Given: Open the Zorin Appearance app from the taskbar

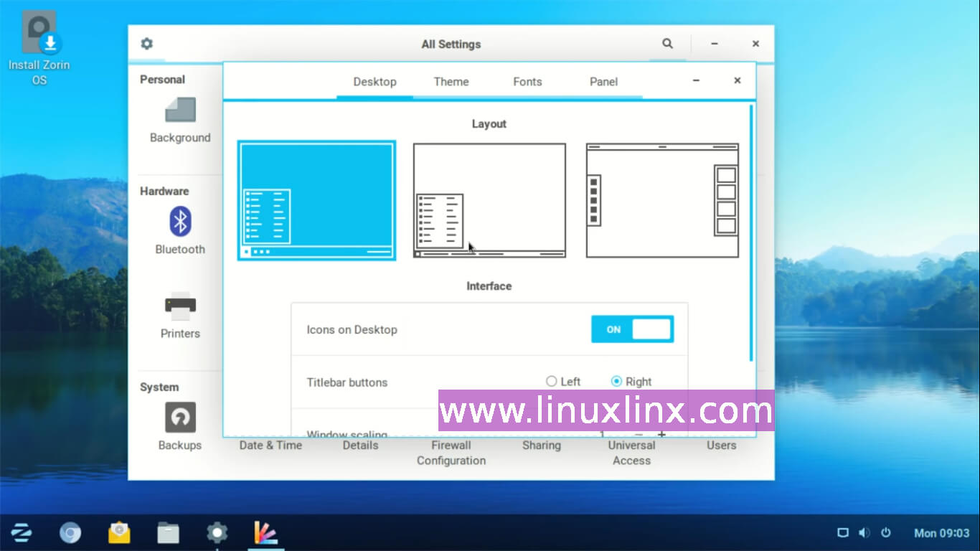Looking at the screenshot, I should [265, 533].
